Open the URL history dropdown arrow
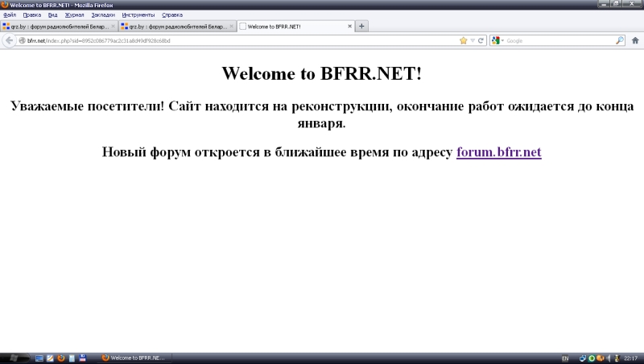This screenshot has width=644, height=364. (x=473, y=40)
